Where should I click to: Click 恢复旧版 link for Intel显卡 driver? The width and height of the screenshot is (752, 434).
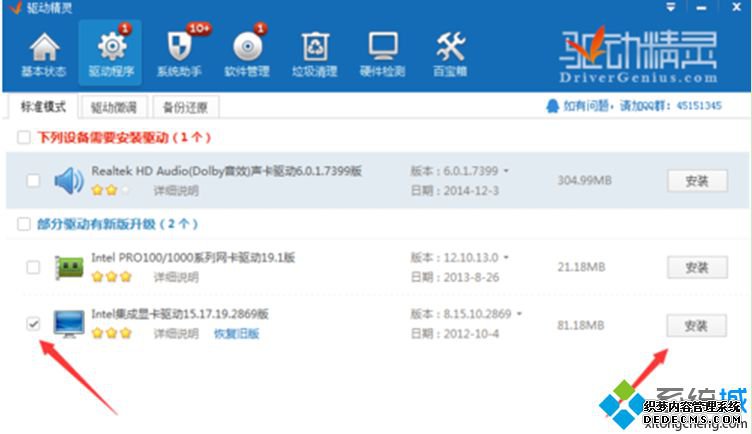point(236,333)
